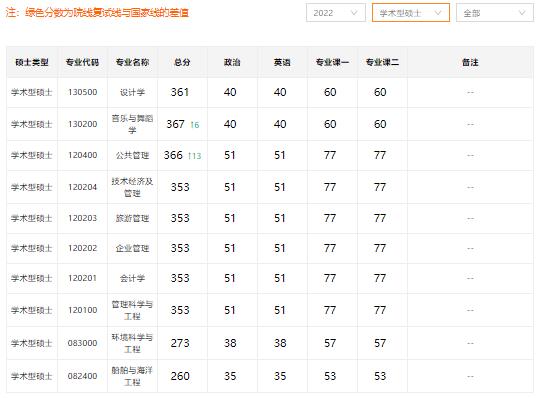
Task: Select major code 120202
Action: click(82, 248)
